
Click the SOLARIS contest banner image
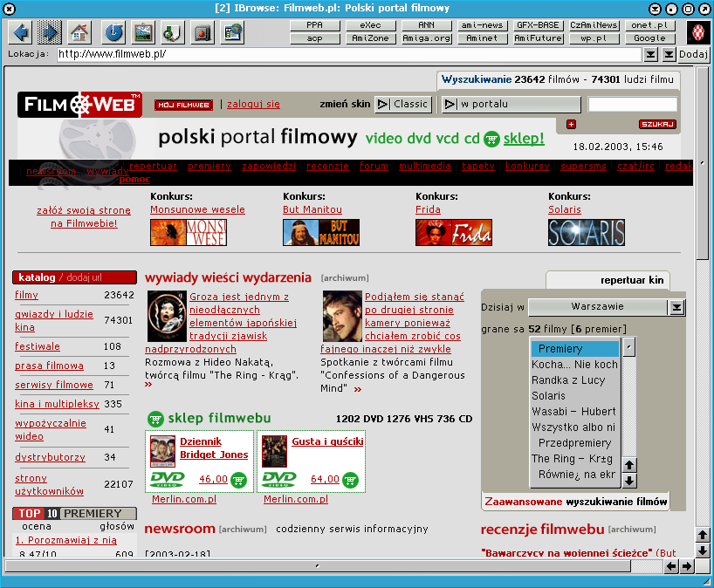[x=587, y=233]
